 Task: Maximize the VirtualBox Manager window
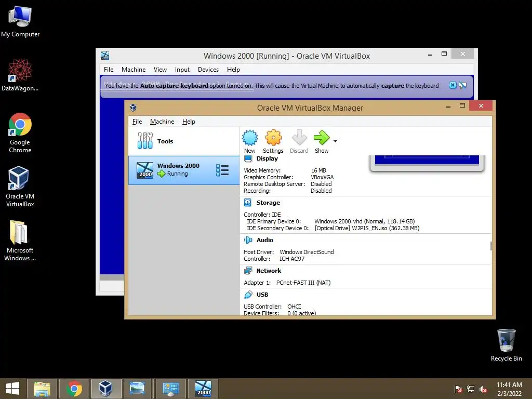pos(462,106)
